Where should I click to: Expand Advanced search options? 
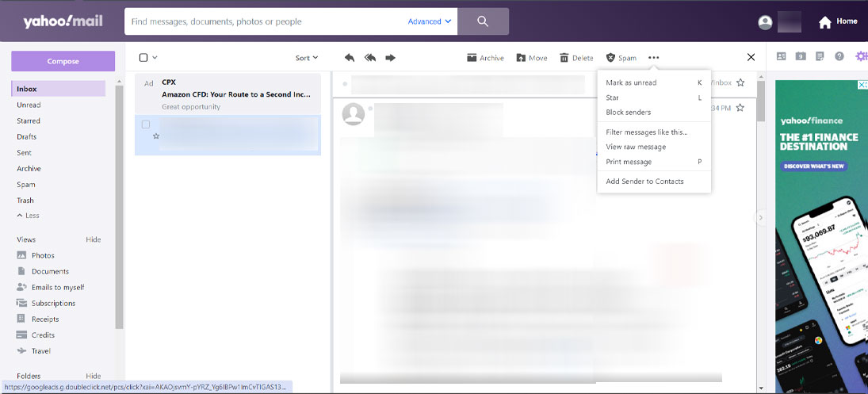click(x=430, y=21)
